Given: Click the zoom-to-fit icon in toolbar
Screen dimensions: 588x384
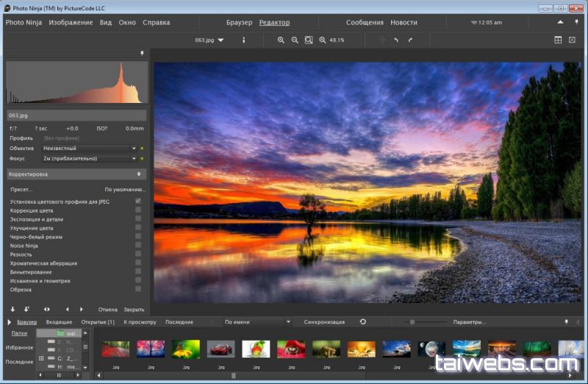Looking at the screenshot, I should pyautogui.click(x=309, y=40).
